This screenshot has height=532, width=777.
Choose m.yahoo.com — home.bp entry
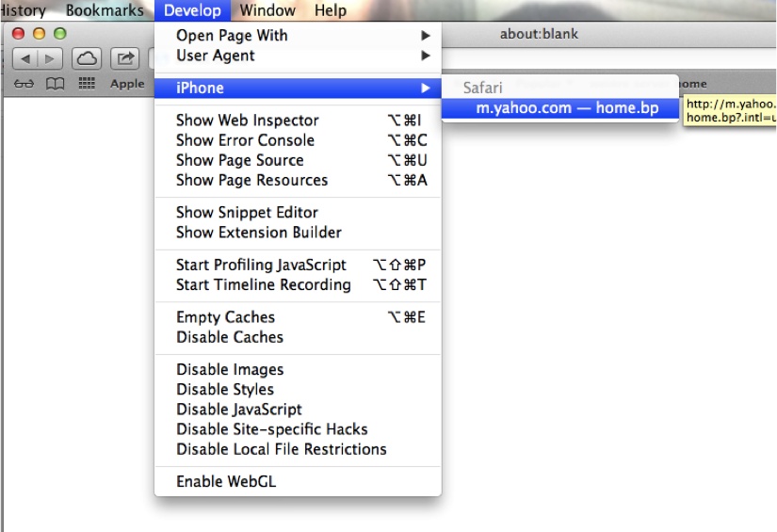coord(560,108)
